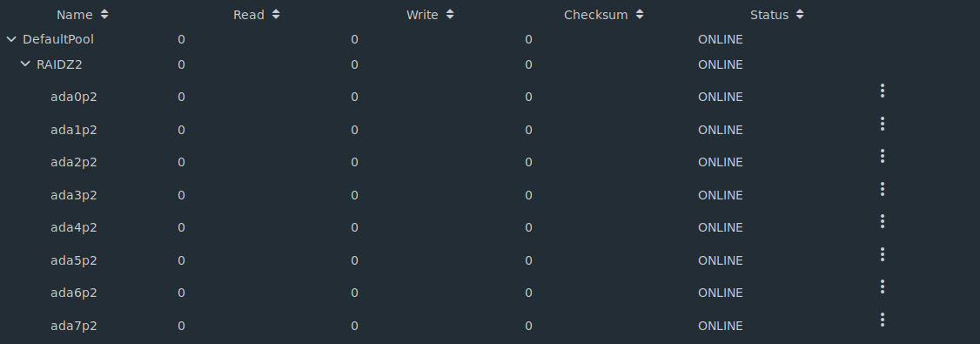Sort by the Write errors column
This screenshot has width=980, height=344.
tap(430, 15)
